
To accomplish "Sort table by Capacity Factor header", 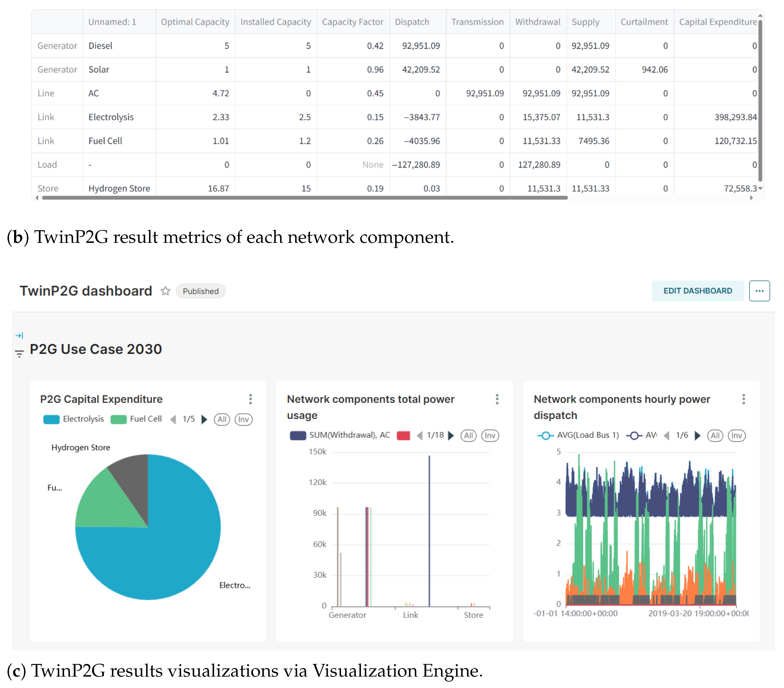I will (352, 22).
